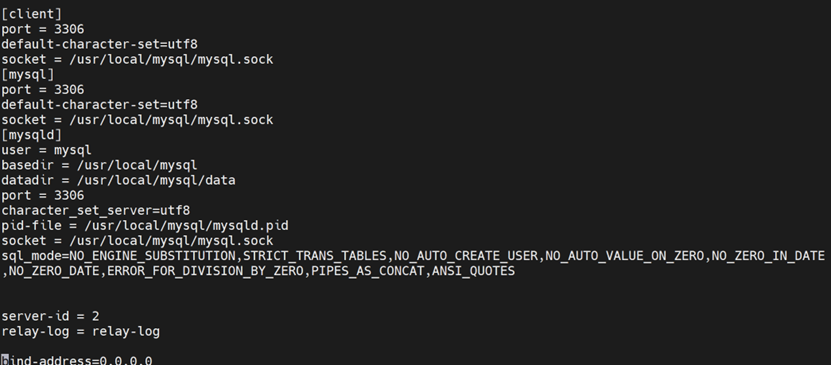The height and width of the screenshot is (365, 831).
Task: Click the pid-file mysqld.pid line
Action: click(145, 226)
